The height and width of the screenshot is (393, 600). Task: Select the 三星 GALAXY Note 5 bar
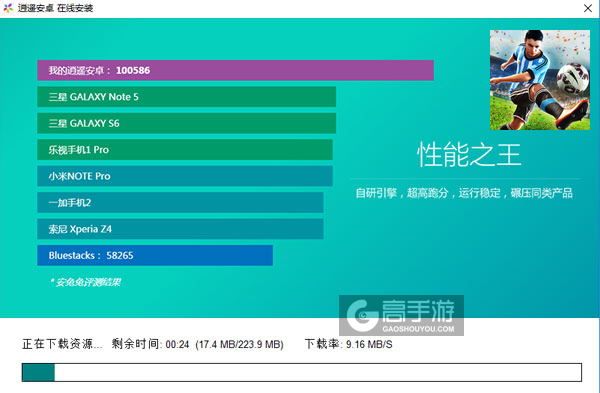pos(186,97)
